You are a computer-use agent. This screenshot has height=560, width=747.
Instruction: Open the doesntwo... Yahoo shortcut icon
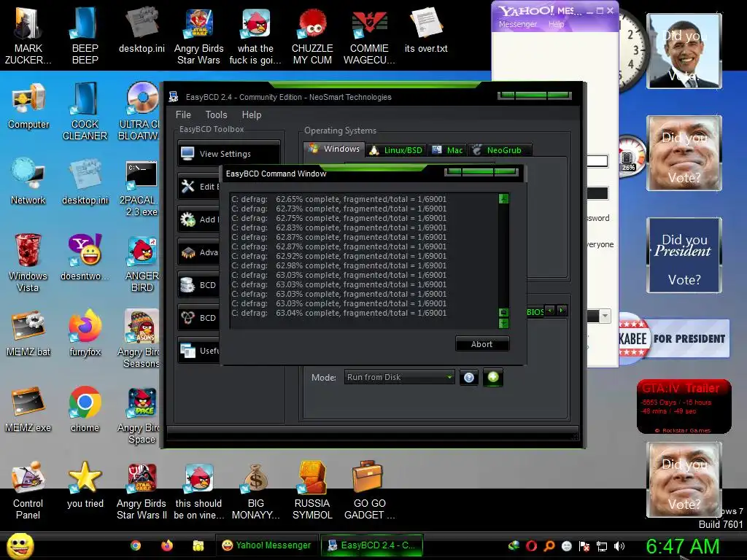click(85, 257)
